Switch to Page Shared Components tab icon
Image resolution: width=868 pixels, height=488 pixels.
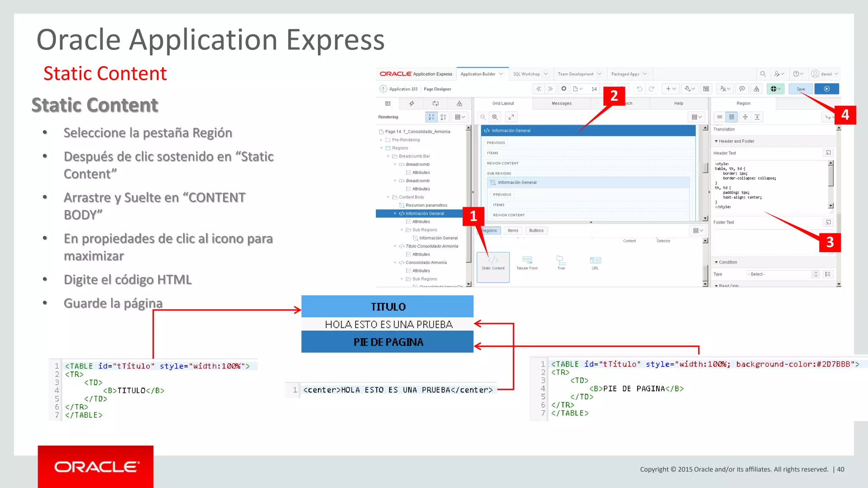(459, 103)
